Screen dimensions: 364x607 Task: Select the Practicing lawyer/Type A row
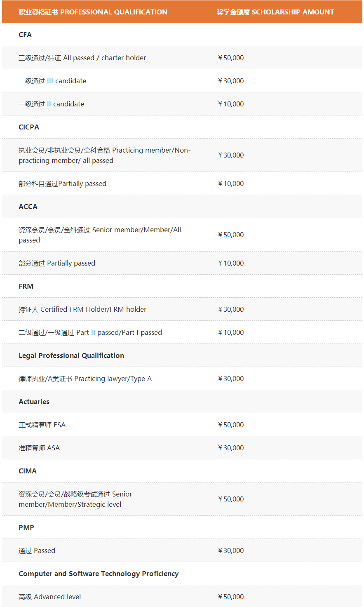pyautogui.click(x=85, y=379)
